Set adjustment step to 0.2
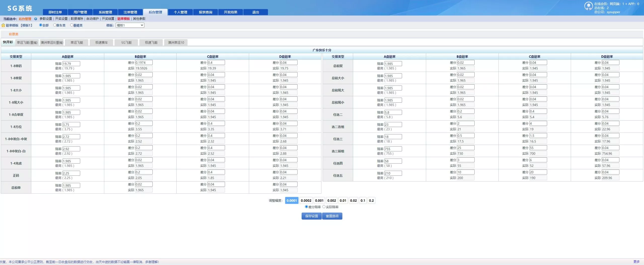The image size is (644, 265). 371,201
